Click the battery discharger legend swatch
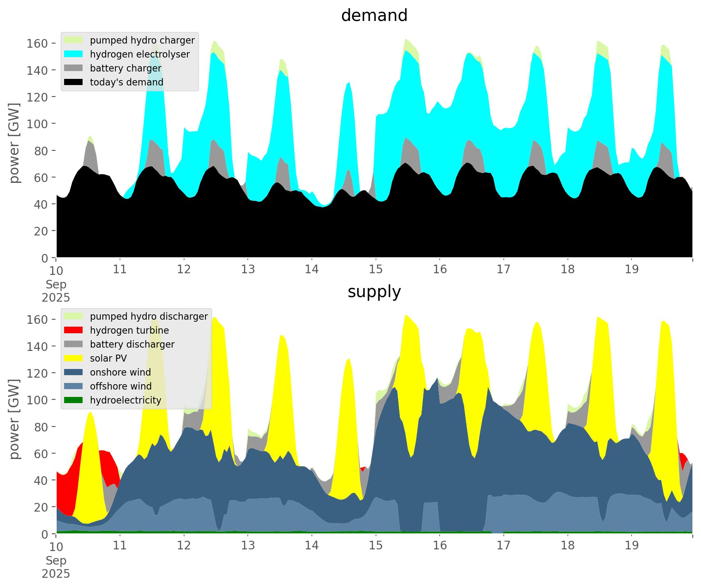 pyautogui.click(x=74, y=344)
